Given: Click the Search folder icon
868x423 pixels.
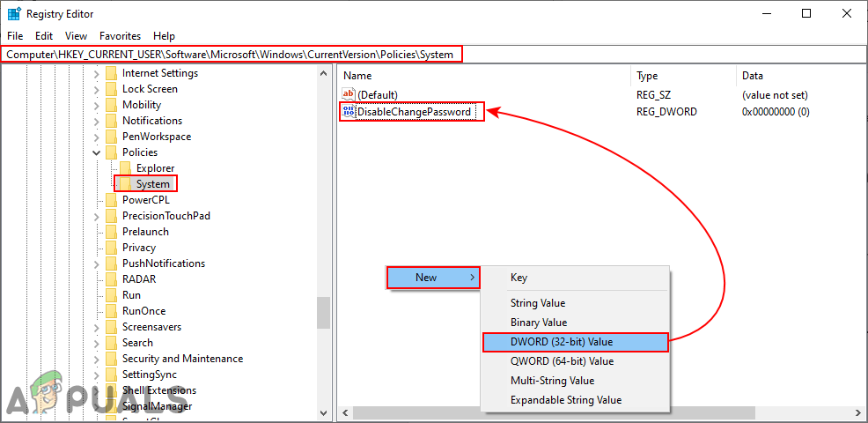Looking at the screenshot, I should point(111,343).
